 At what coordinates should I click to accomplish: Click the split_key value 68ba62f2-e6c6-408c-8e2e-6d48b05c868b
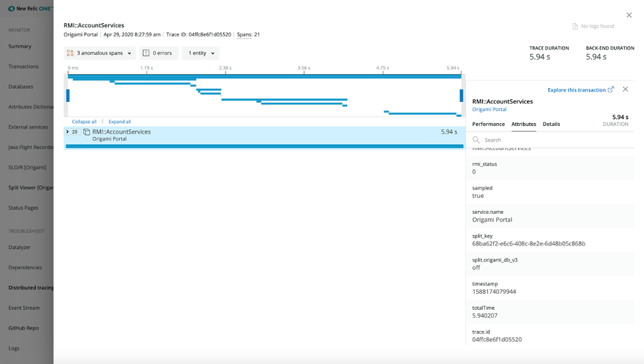coord(528,244)
